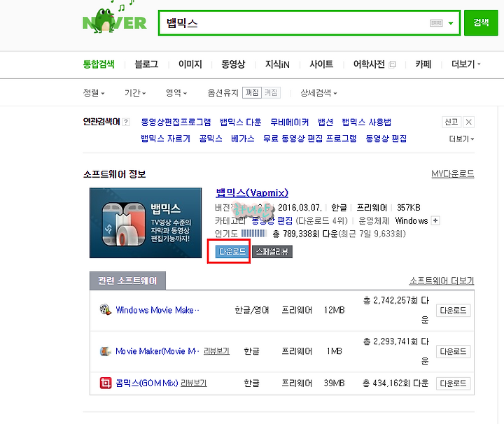Close the related searches with X
504x424 pixels.
click(468, 122)
